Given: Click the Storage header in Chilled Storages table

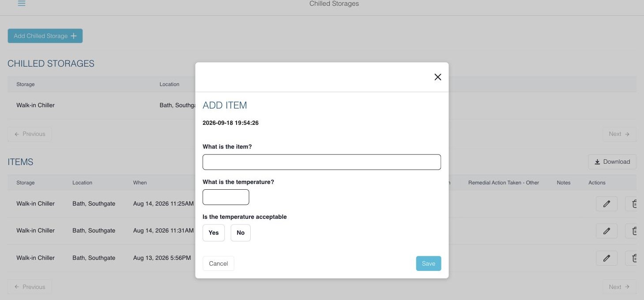Looking at the screenshot, I should (25, 84).
